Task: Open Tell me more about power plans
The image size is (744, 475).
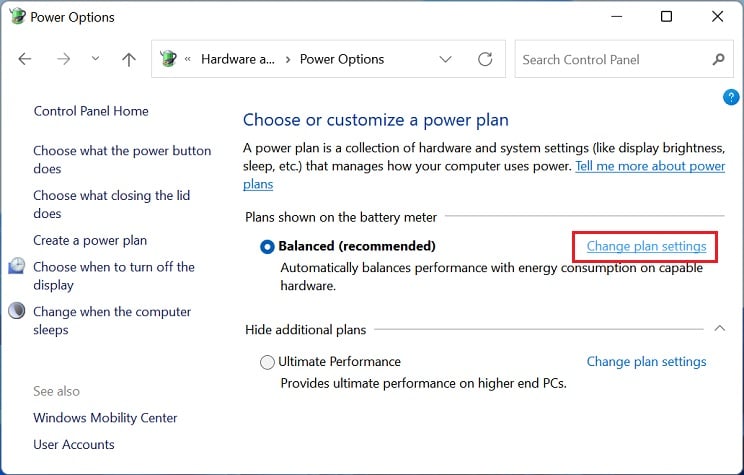Action: click(x=650, y=166)
